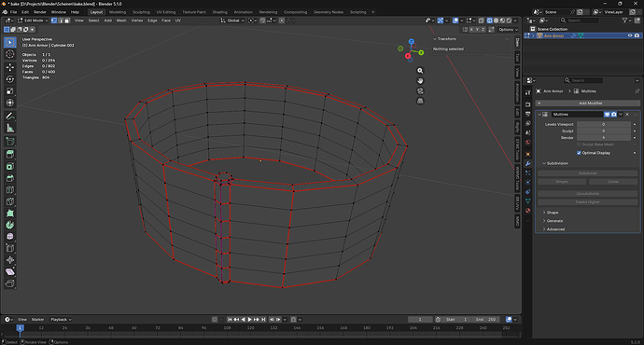This screenshot has height=345, width=644.
Task: Toggle Multires modifier viewport display
Action: [607, 115]
